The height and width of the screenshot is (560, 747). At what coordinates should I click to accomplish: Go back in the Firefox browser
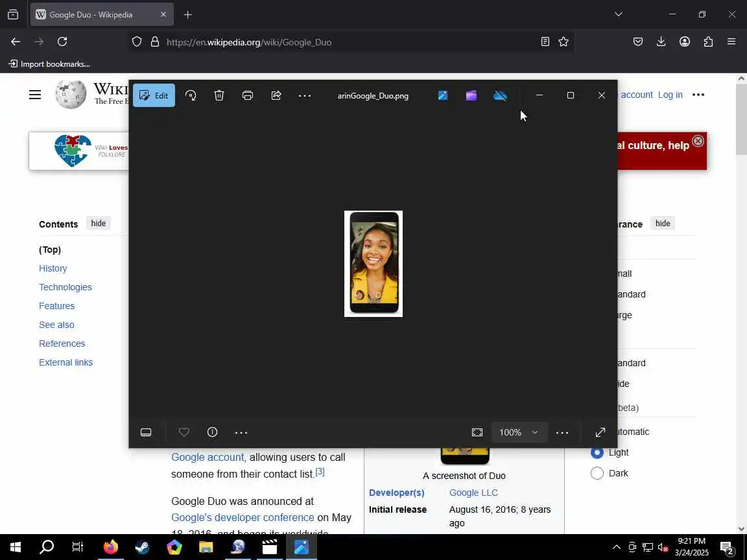(x=16, y=42)
